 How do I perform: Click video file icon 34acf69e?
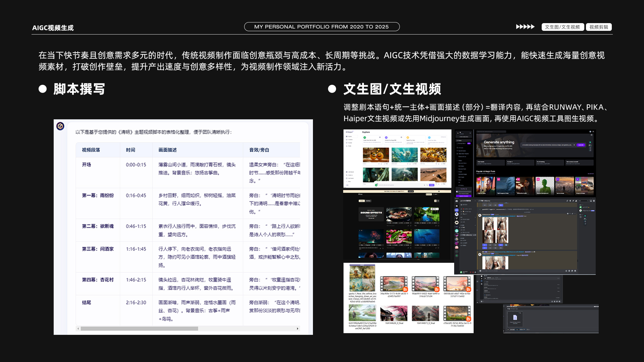click(x=393, y=284)
